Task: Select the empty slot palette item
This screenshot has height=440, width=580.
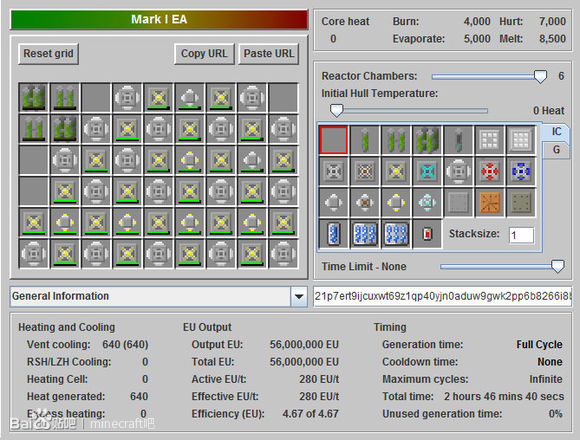Action: pos(333,140)
